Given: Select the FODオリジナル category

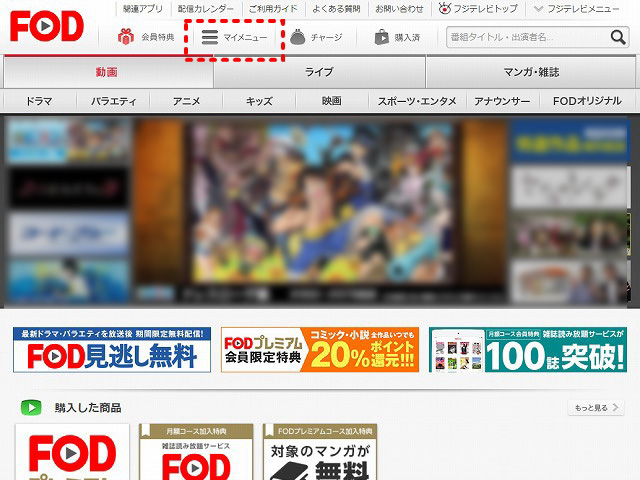Looking at the screenshot, I should click(587, 101).
